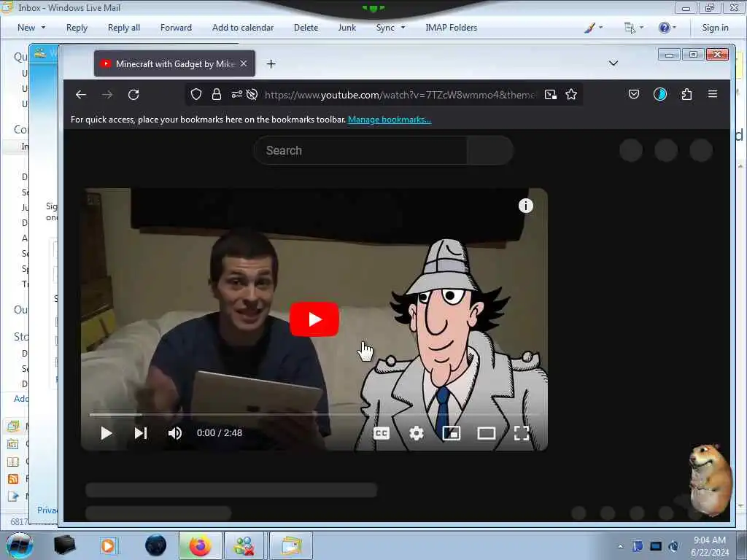The width and height of the screenshot is (747, 560).
Task: Mute the video with the speaker icon
Action: pyautogui.click(x=175, y=433)
